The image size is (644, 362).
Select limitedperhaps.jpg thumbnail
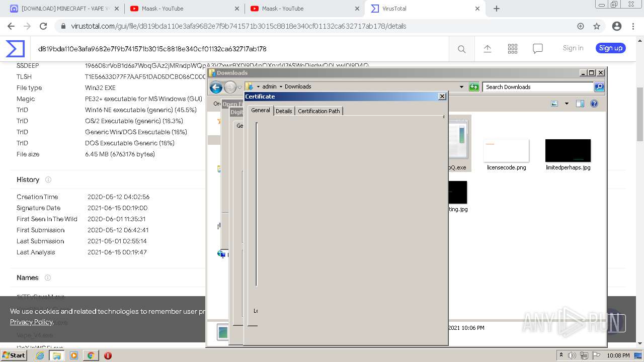[x=568, y=150]
